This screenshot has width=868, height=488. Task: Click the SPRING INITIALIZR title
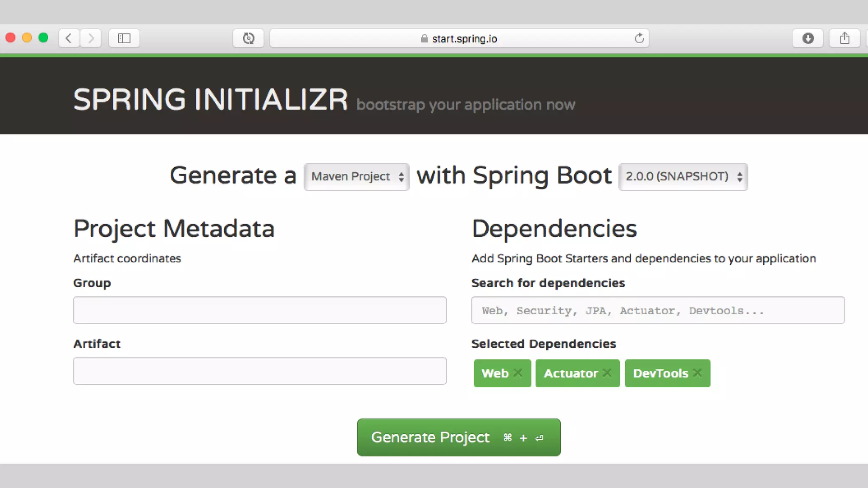click(x=210, y=100)
